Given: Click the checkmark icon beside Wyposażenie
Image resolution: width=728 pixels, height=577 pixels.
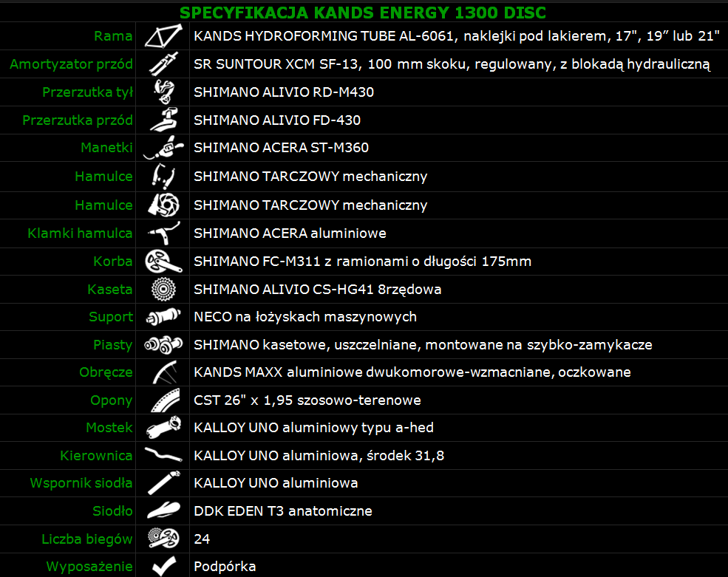Looking at the screenshot, I should (164, 567).
